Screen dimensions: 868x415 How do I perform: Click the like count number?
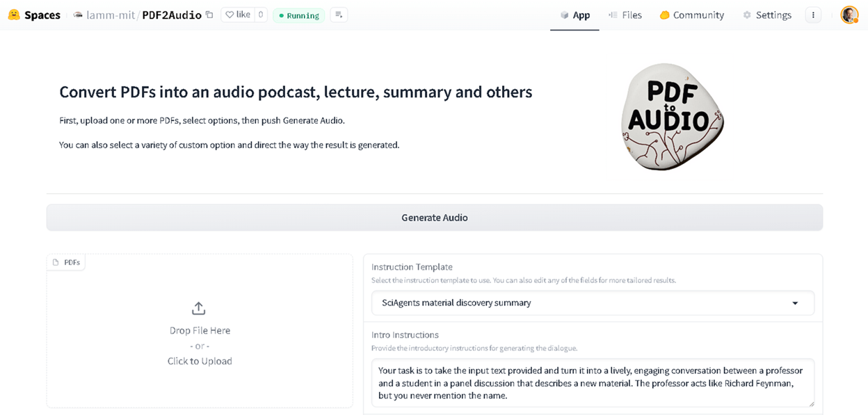point(261,15)
